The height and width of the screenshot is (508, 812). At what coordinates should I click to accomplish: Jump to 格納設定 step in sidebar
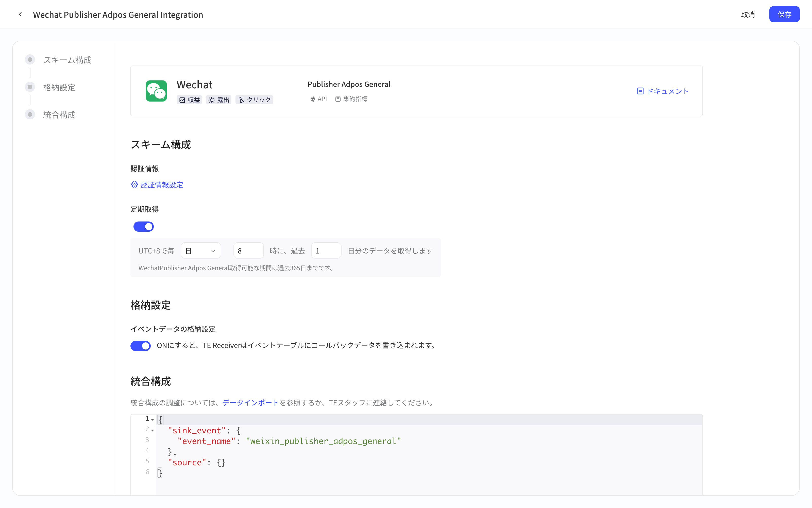(51, 87)
